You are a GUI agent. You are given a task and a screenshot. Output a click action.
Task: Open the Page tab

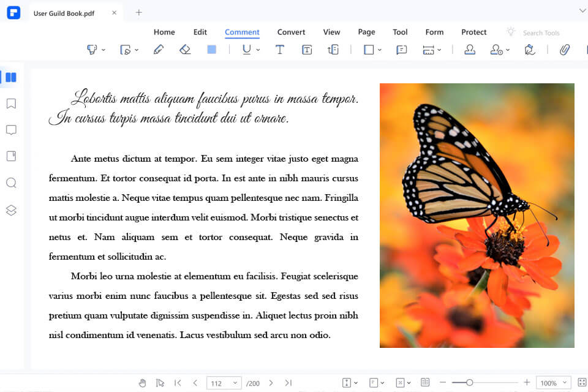pyautogui.click(x=366, y=32)
